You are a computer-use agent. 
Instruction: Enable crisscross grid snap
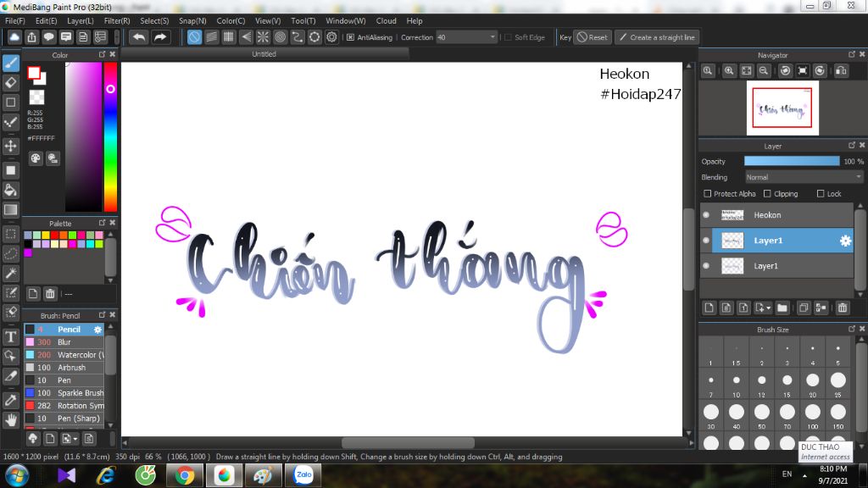coord(229,37)
